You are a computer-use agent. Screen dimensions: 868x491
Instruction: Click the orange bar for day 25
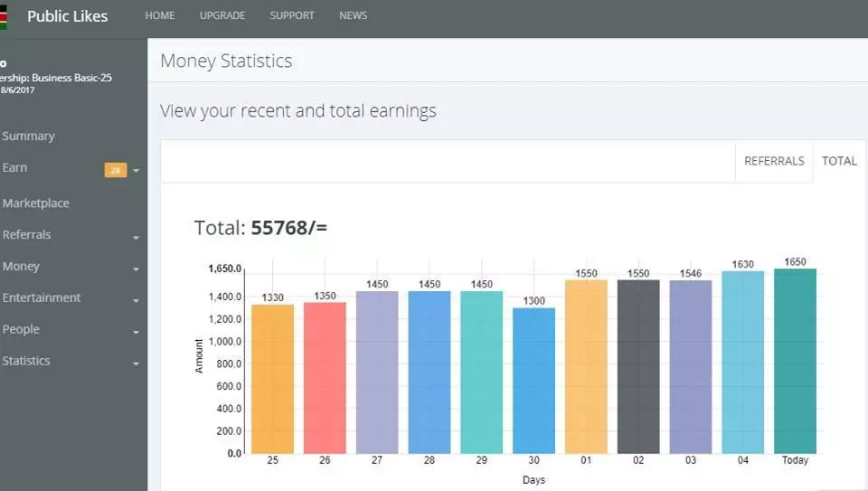click(x=272, y=379)
